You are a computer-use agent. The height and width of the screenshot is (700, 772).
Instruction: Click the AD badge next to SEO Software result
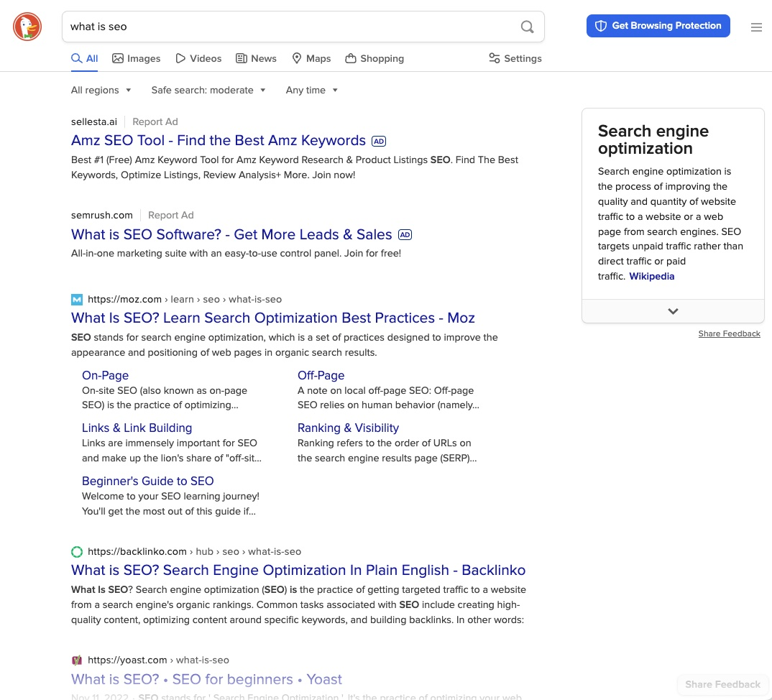405,235
